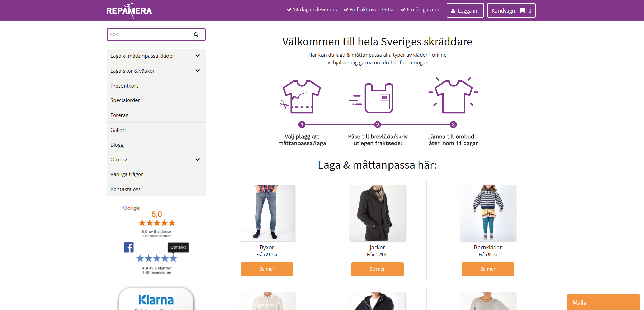
Task: Click the Google reviews logo
Action: (x=132, y=208)
